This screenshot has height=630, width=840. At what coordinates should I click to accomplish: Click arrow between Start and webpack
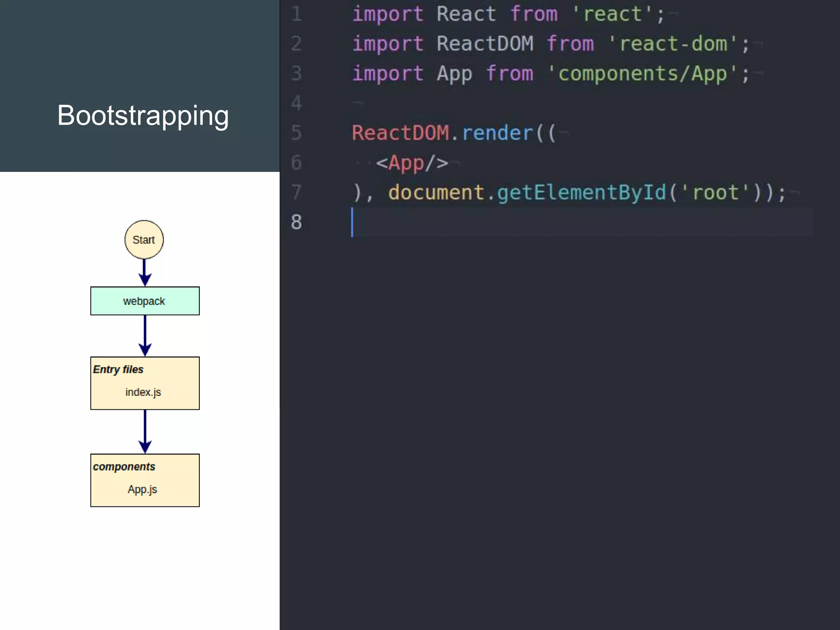[x=144, y=272]
